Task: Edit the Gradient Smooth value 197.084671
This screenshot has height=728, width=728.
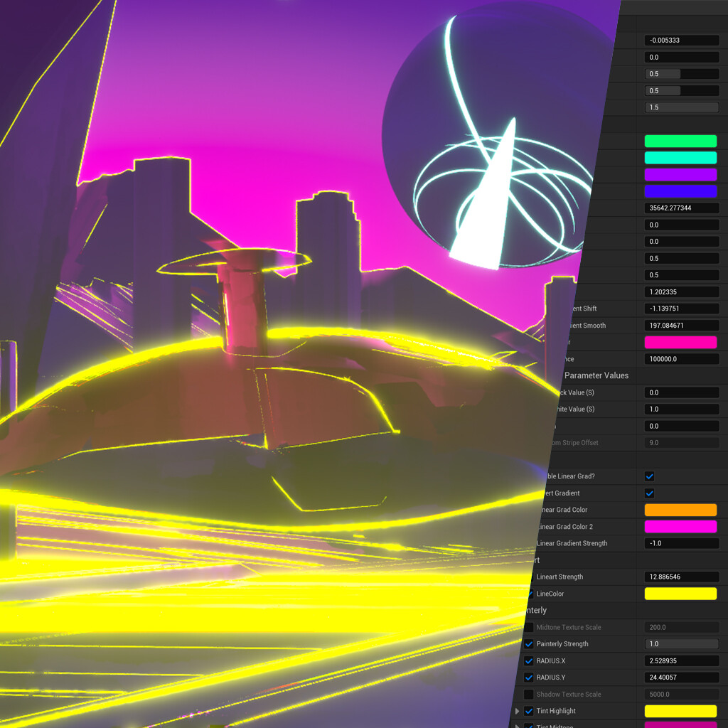Action: coord(680,325)
